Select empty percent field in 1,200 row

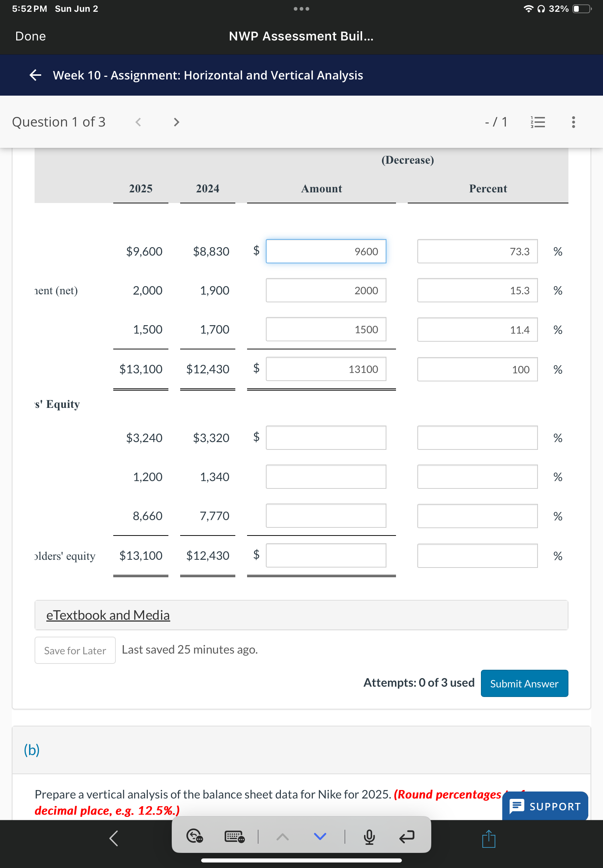[x=477, y=477]
